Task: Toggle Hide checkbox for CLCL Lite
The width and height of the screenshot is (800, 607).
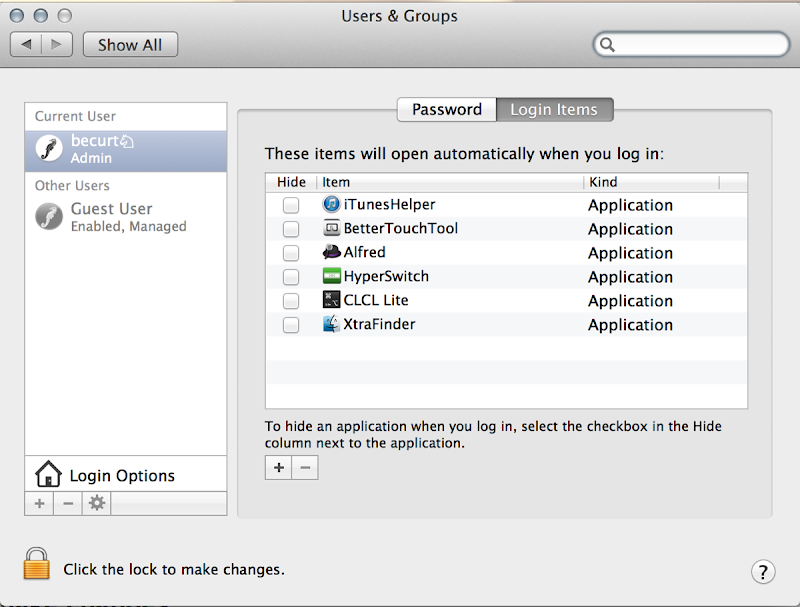Action: (291, 301)
